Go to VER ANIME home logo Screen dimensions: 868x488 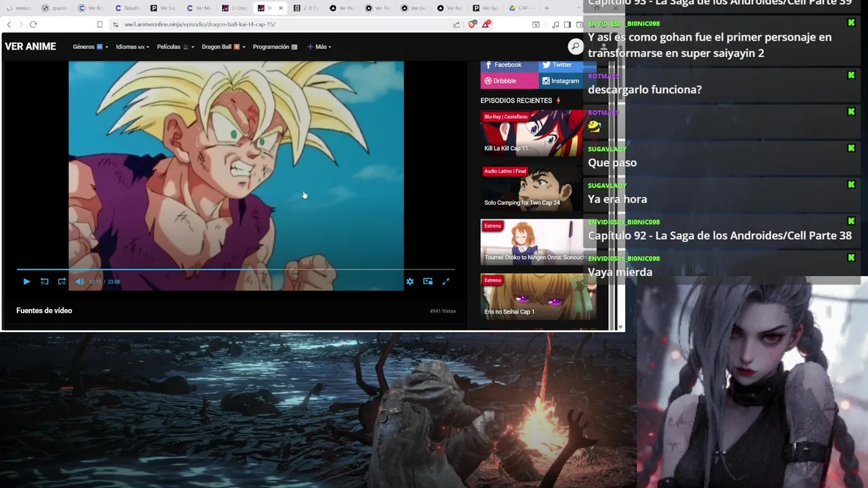tap(31, 47)
